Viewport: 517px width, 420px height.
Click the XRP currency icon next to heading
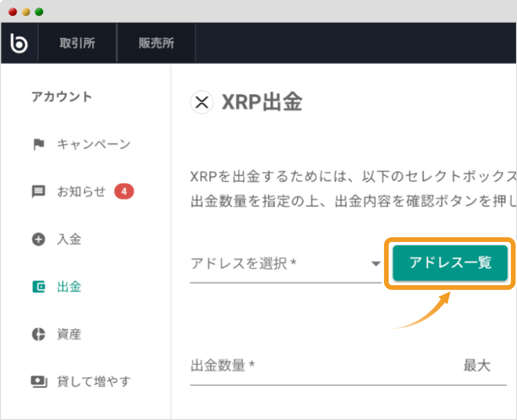[202, 102]
